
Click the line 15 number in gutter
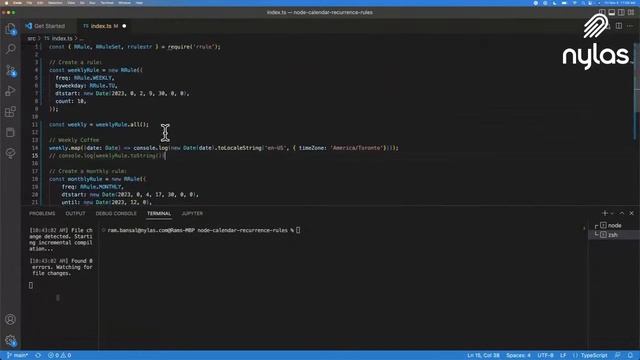click(x=35, y=156)
